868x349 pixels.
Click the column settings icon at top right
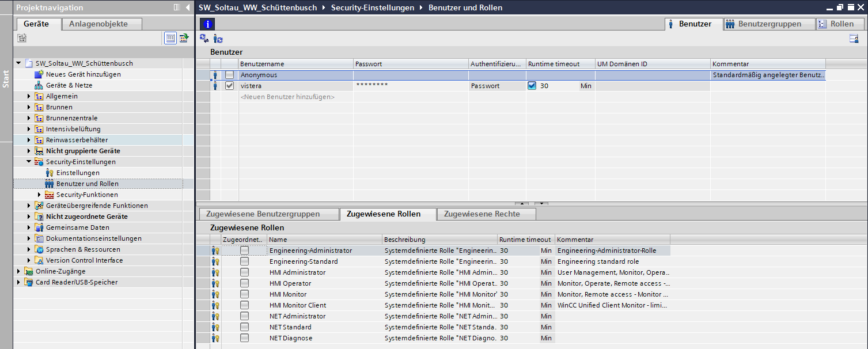(x=854, y=39)
